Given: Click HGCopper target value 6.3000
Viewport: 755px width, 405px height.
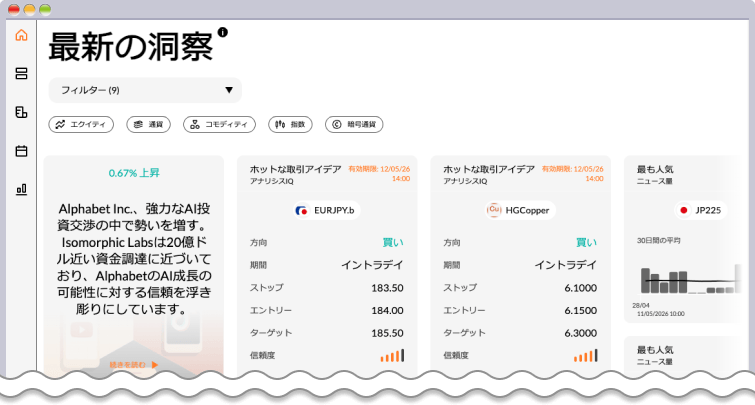Looking at the screenshot, I should (x=581, y=333).
